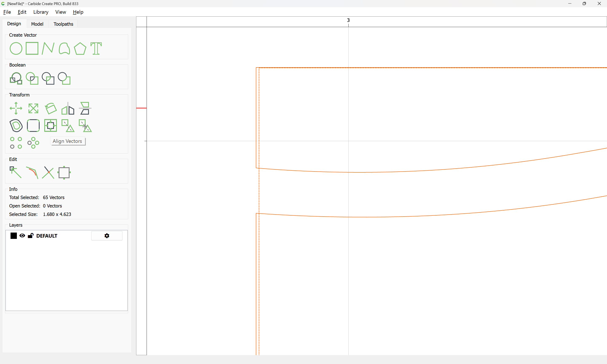The height and width of the screenshot is (364, 607).
Task: Toggle visibility of the DEFAULT layer
Action: pyautogui.click(x=22, y=236)
